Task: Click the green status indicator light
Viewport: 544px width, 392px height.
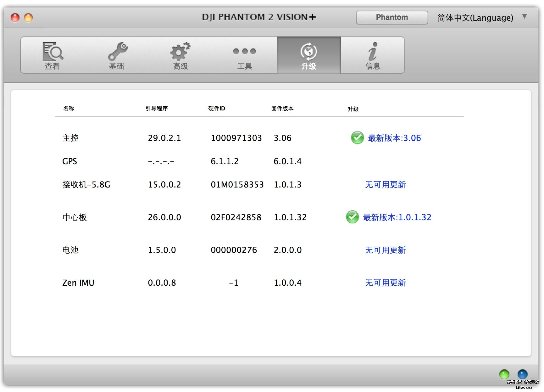Action: click(504, 374)
